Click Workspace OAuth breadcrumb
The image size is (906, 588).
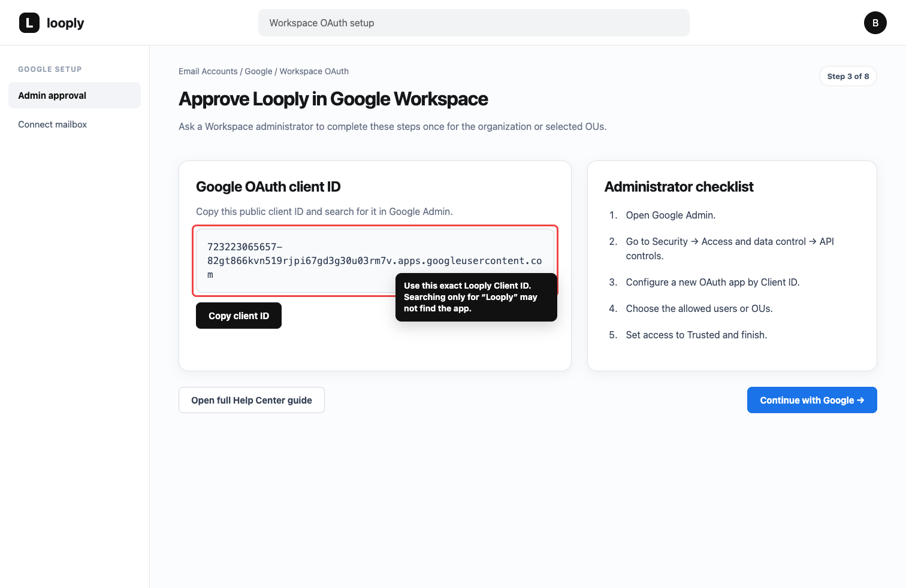(x=314, y=71)
